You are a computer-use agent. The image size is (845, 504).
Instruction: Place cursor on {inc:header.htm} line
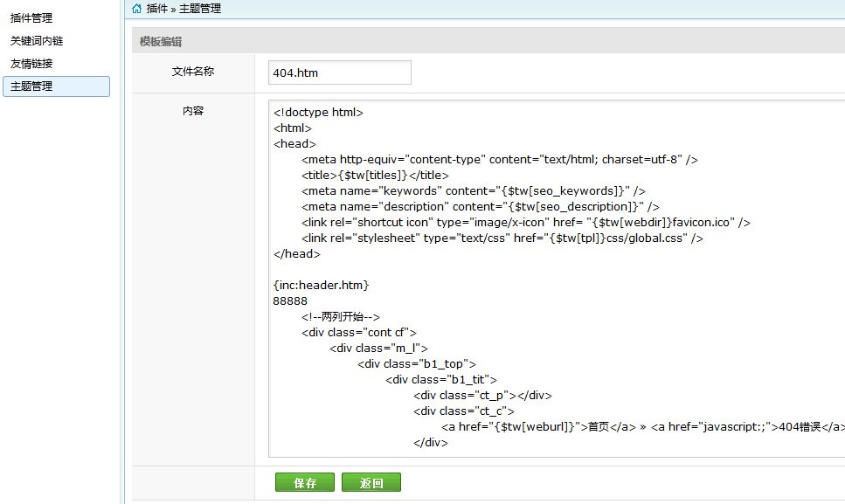pos(321,285)
